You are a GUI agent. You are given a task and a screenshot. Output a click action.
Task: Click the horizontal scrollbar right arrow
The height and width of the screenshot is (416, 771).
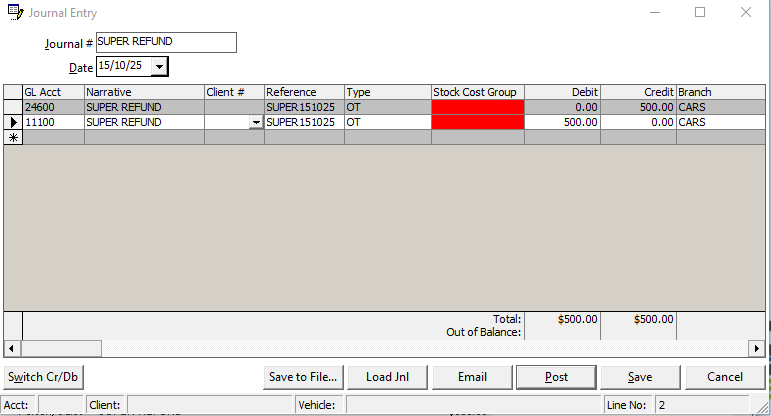pyautogui.click(x=757, y=349)
